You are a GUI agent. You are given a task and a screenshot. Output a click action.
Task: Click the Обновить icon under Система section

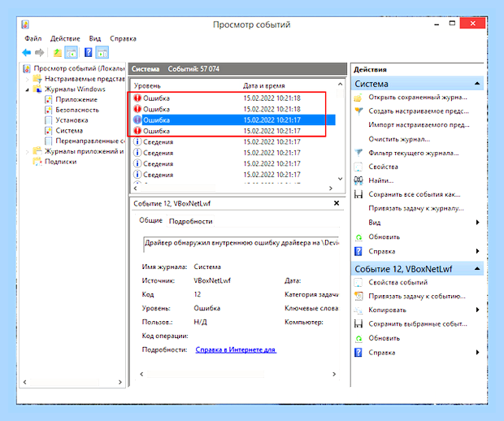(x=358, y=237)
